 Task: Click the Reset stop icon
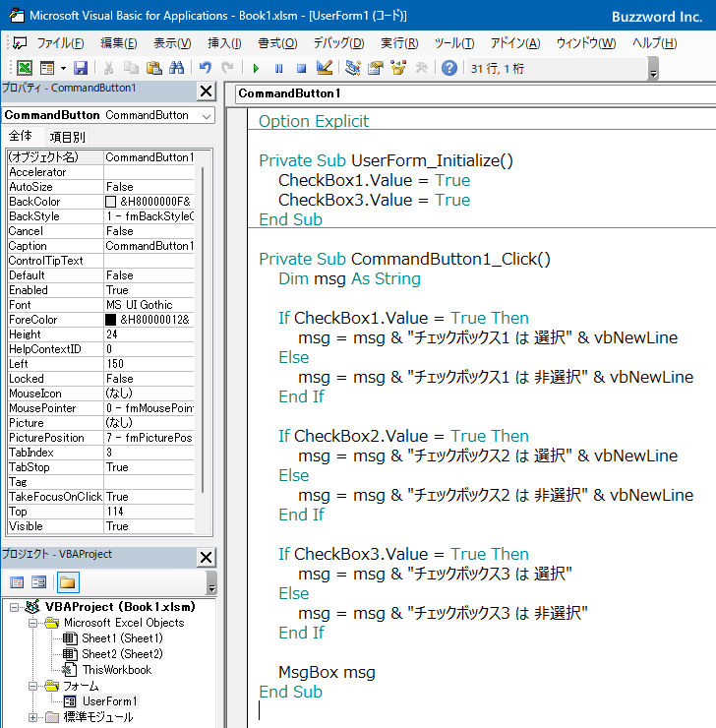point(302,69)
